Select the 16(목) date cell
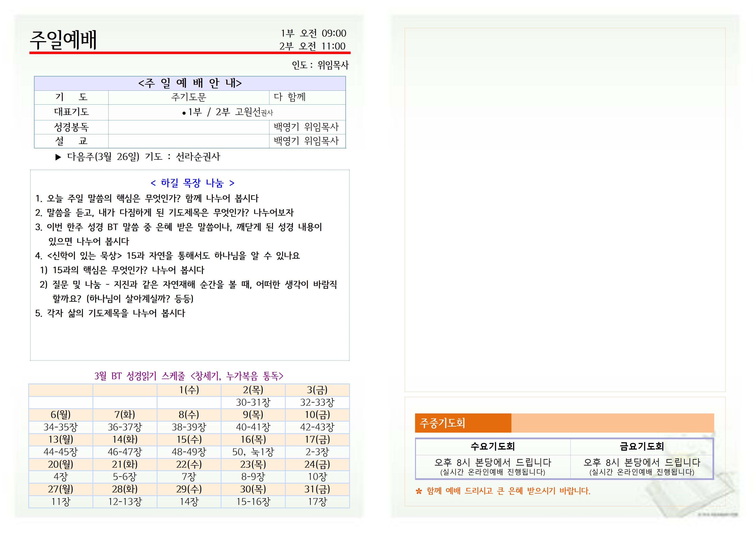 (x=253, y=439)
